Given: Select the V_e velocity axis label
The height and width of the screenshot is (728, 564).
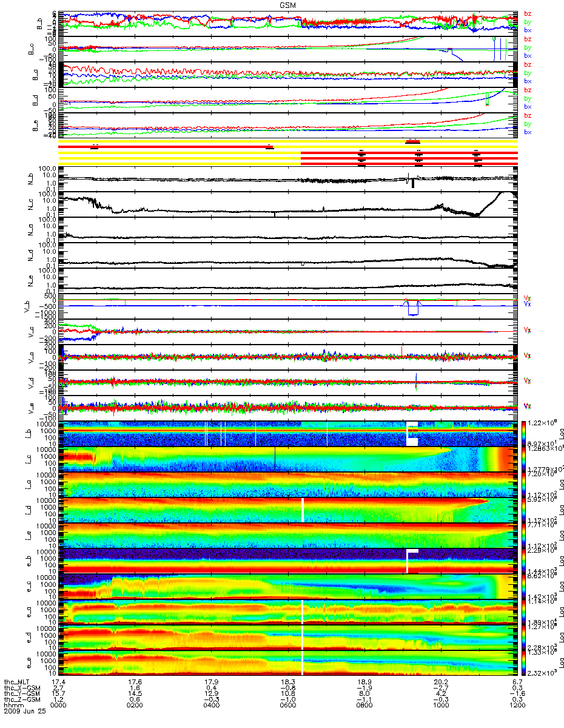Looking at the screenshot, I should point(32,409).
